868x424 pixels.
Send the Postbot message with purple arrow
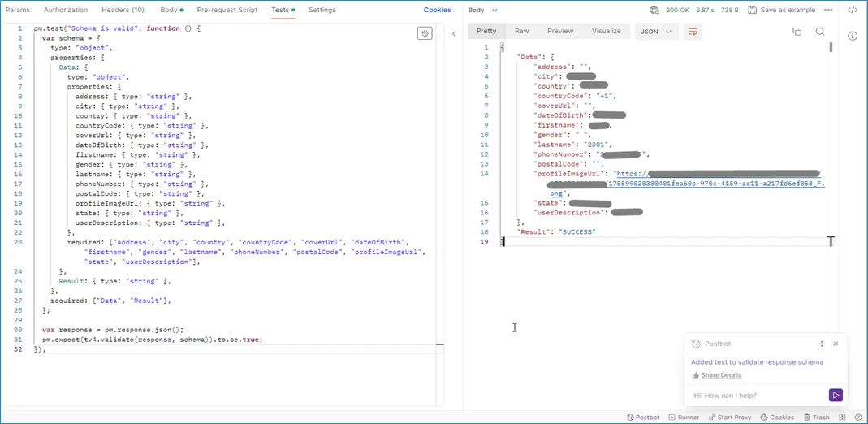click(x=836, y=396)
